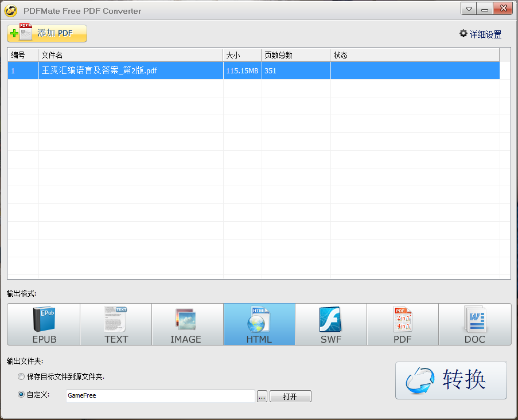Select the IMAGE output format
This screenshot has width=518, height=420.
pyautogui.click(x=188, y=324)
